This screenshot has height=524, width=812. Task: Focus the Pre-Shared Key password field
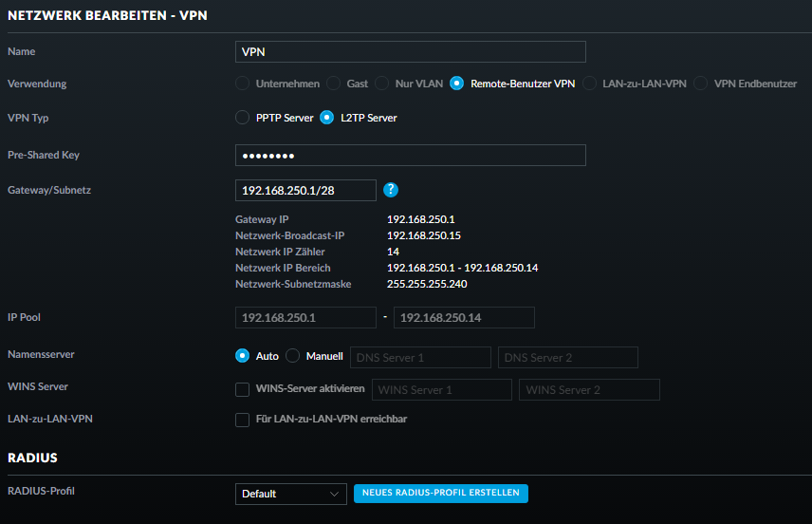[410, 155]
